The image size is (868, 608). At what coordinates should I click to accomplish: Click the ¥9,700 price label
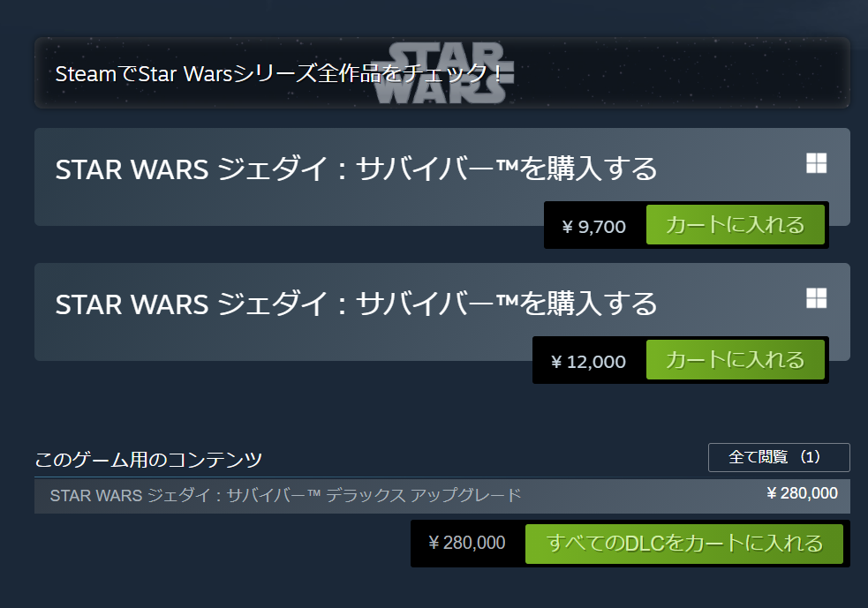point(593,227)
